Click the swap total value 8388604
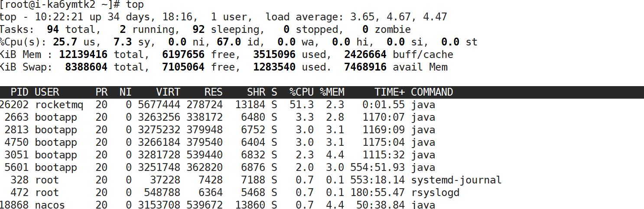Image resolution: width=644 pixels, height=209 pixels. (x=87, y=67)
